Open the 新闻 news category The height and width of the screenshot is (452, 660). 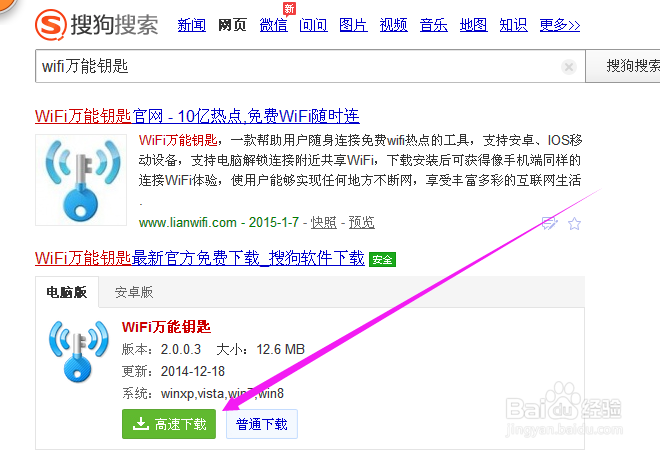tap(192, 25)
